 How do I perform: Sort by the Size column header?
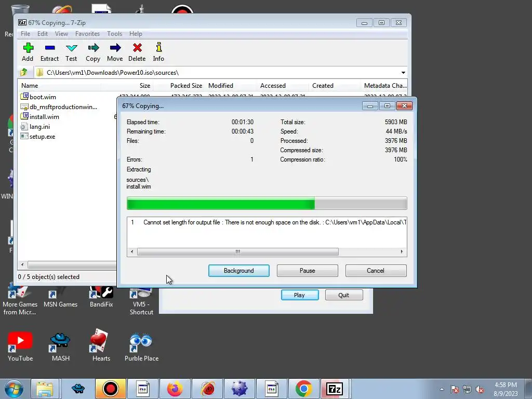click(127, 86)
